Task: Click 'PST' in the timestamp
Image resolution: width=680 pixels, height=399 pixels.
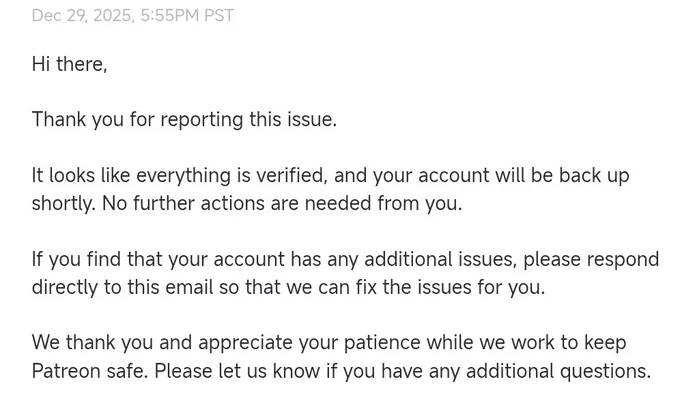Action: [x=219, y=16]
